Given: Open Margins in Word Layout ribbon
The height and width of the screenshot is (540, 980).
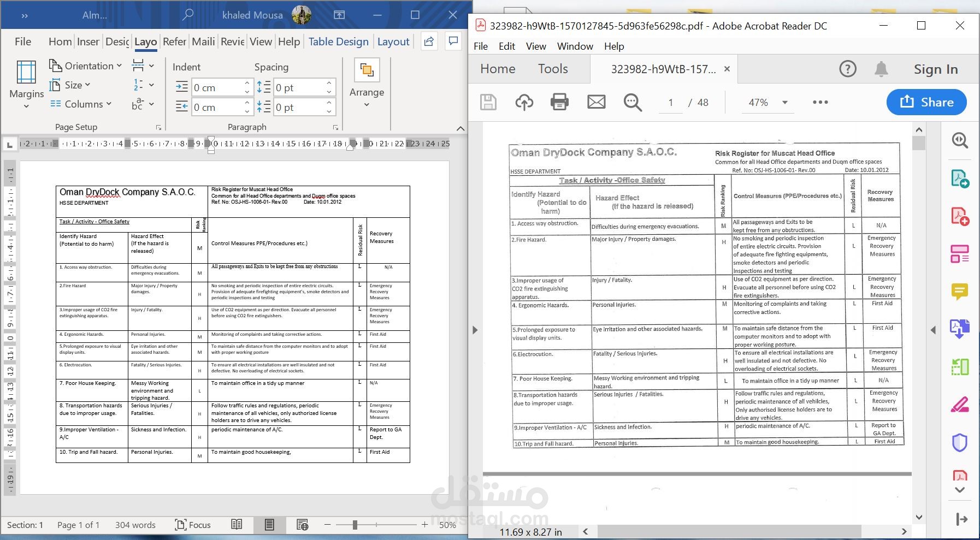Looking at the screenshot, I should point(26,84).
